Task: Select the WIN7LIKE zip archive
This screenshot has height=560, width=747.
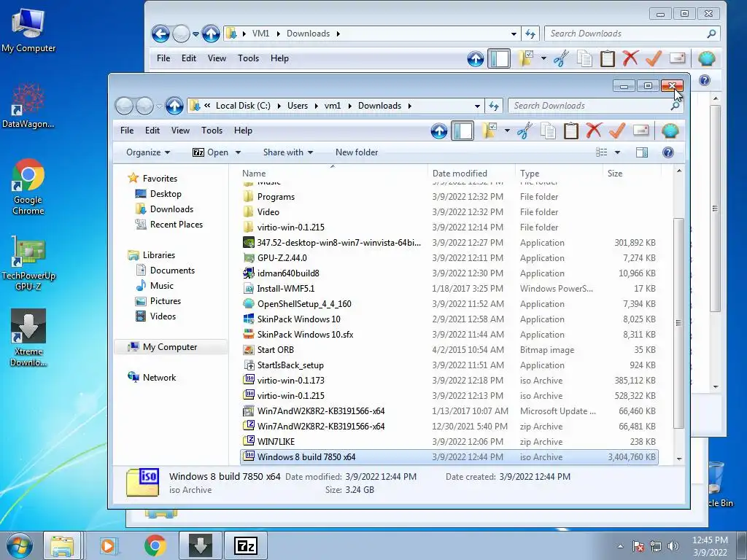Action: click(x=449, y=442)
